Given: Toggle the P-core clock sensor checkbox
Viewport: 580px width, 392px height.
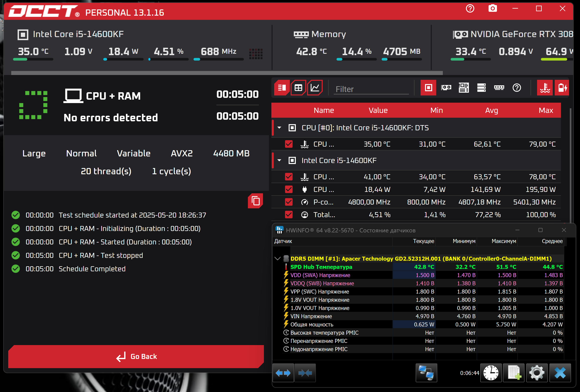Looking at the screenshot, I should click(289, 202).
